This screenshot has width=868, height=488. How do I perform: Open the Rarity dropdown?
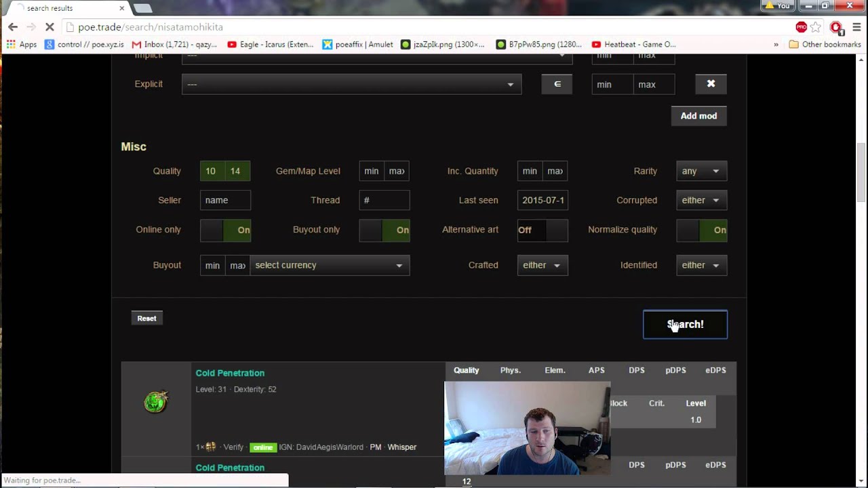(x=702, y=171)
